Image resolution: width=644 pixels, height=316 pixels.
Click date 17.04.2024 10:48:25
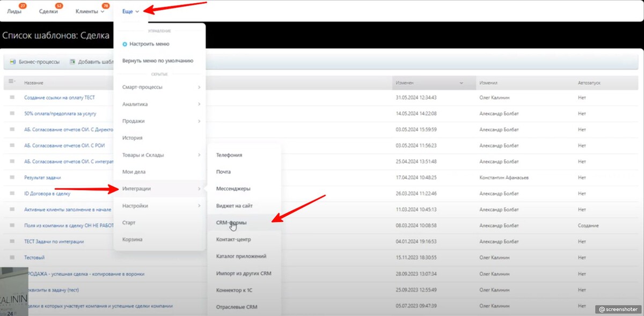click(416, 177)
